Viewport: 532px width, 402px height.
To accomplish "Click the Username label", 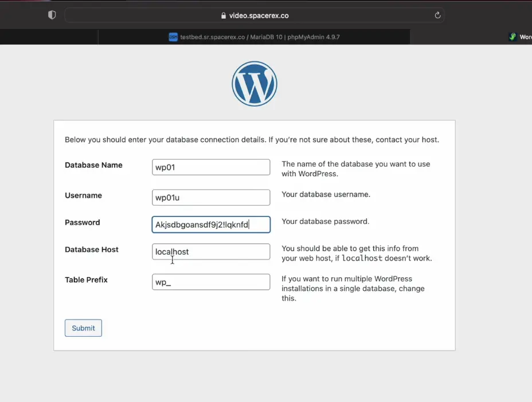I will [x=83, y=195].
